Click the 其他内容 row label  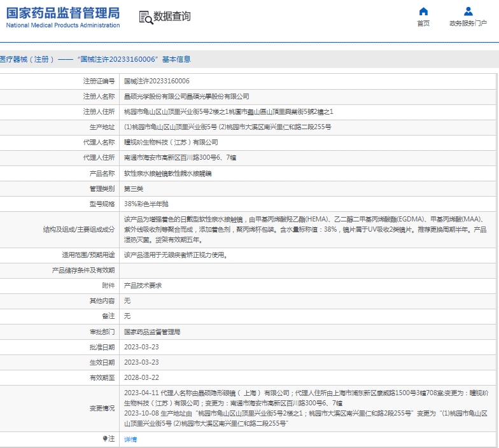[102, 300]
